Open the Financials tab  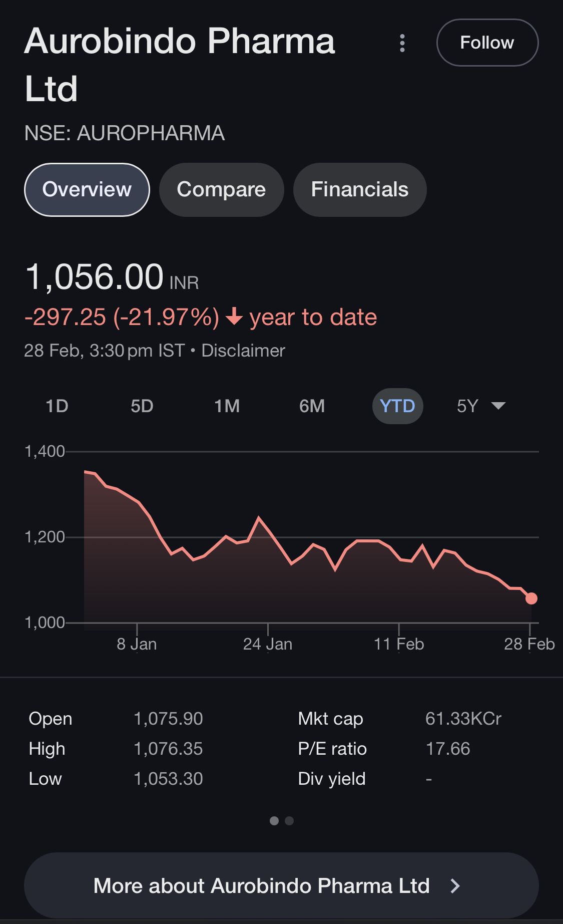[359, 190]
